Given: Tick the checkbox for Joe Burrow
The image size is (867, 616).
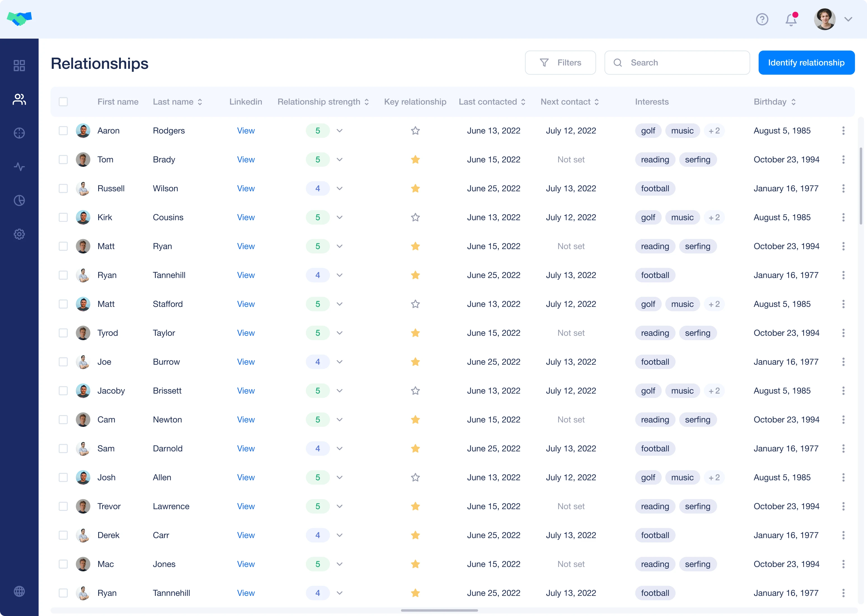Looking at the screenshot, I should coord(63,362).
